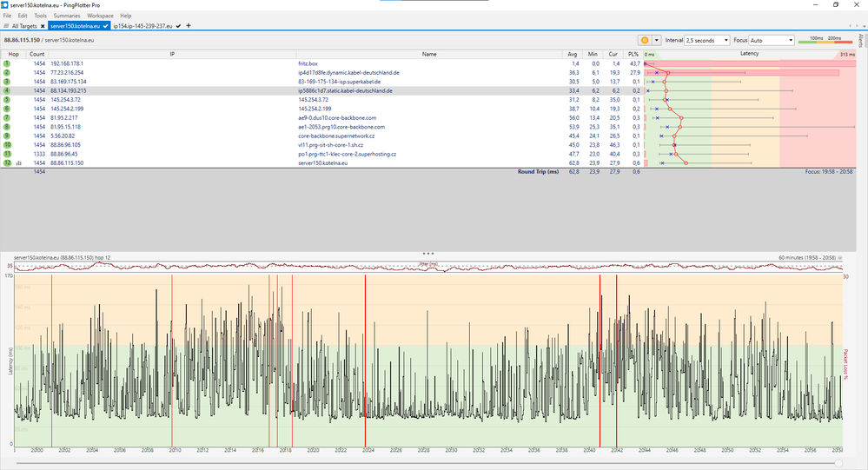
Task: Sort by the Hop column header
Action: click(x=13, y=54)
